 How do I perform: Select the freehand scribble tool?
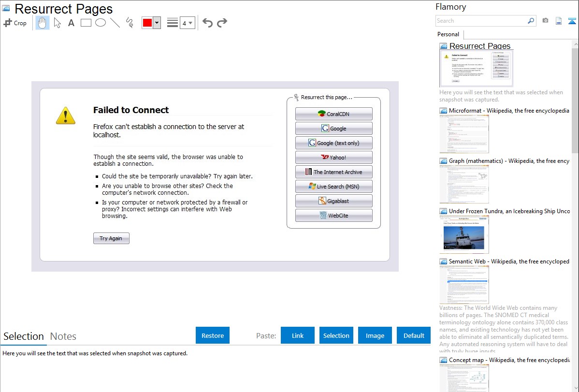(130, 23)
